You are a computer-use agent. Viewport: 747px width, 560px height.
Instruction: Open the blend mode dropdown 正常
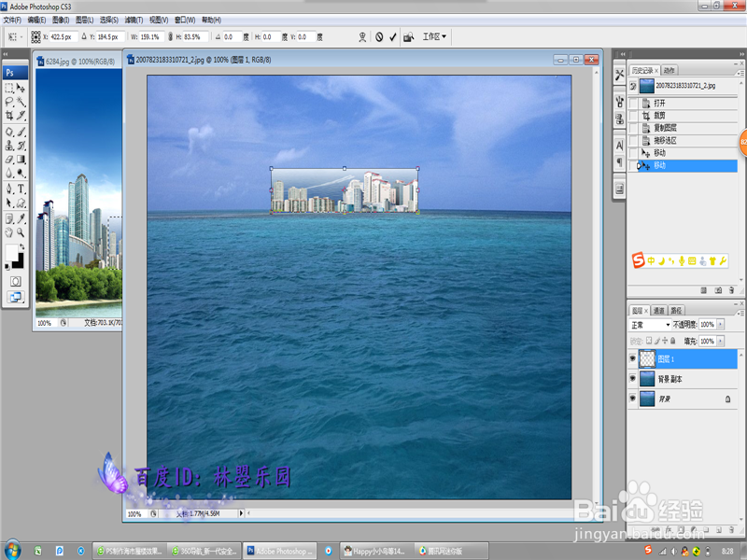[650, 325]
